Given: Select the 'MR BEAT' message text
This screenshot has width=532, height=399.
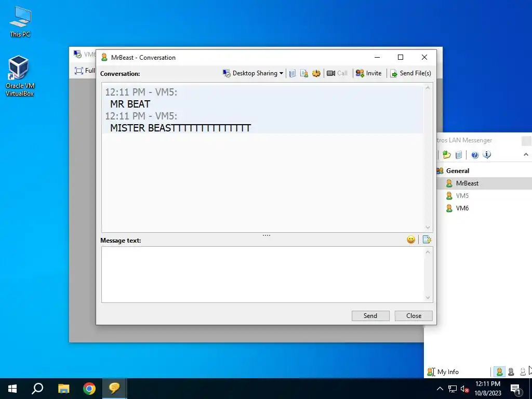Looking at the screenshot, I should 130,104.
